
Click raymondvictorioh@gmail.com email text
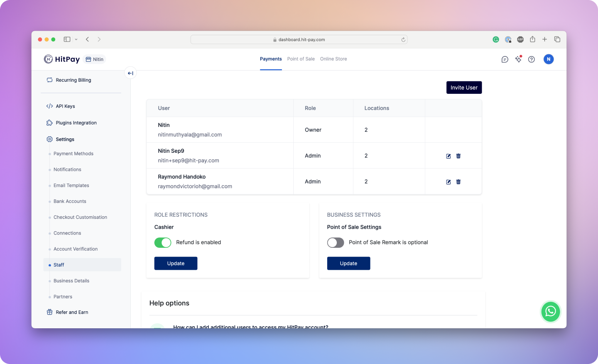(195, 186)
